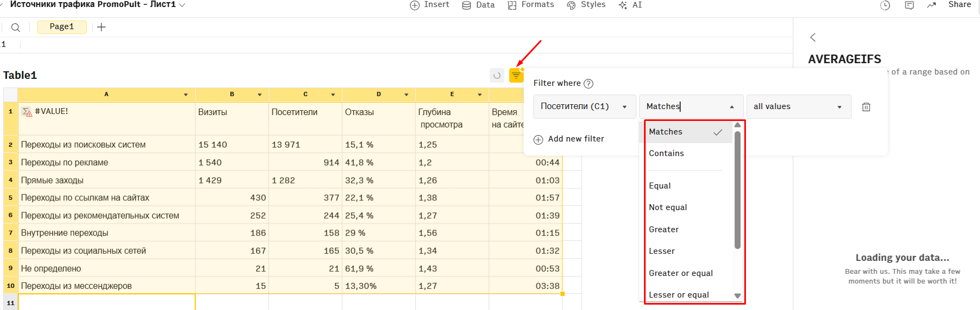Open the version history clock icon
The height and width of the screenshot is (310, 980).
click(x=885, y=5)
